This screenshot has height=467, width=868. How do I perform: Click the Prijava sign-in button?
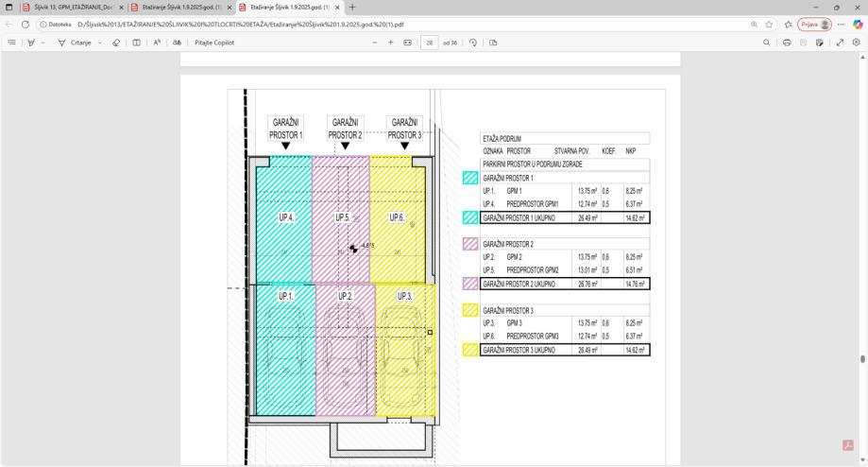click(x=812, y=24)
